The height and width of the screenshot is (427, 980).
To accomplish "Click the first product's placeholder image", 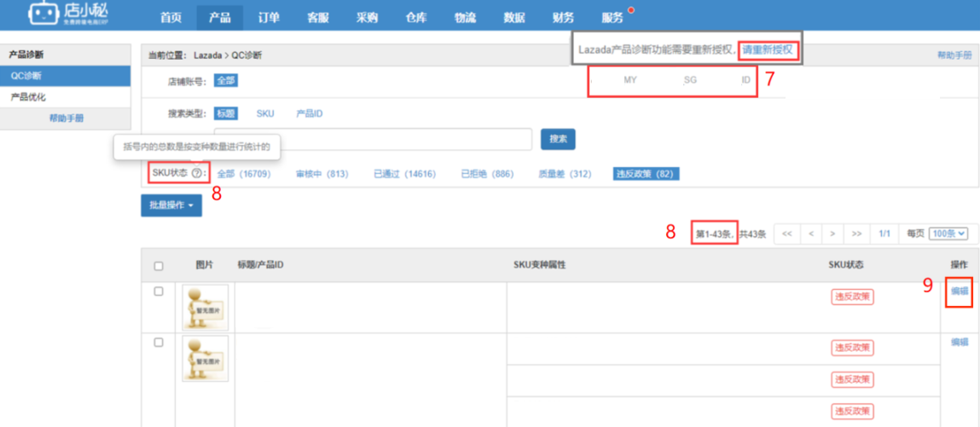I will coord(205,307).
